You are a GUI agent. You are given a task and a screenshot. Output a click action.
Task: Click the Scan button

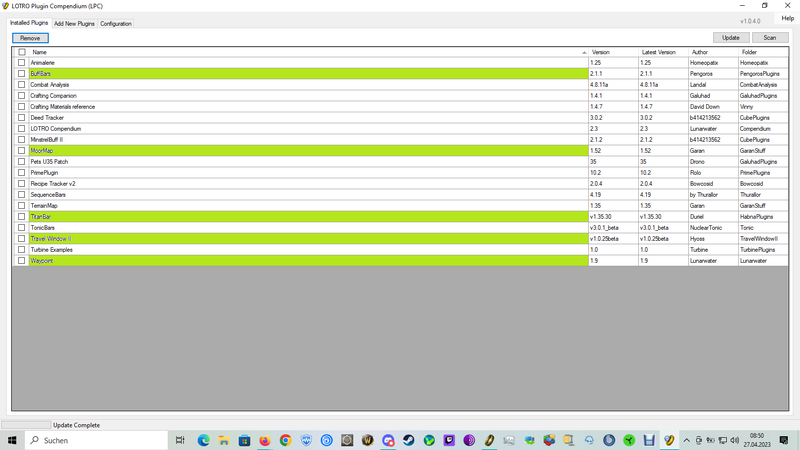770,38
